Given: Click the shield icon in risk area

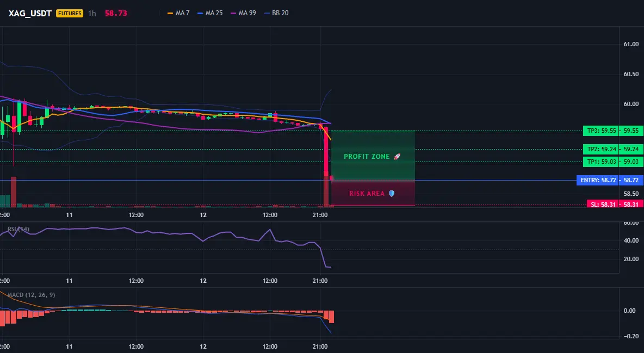Looking at the screenshot, I should click(392, 193).
